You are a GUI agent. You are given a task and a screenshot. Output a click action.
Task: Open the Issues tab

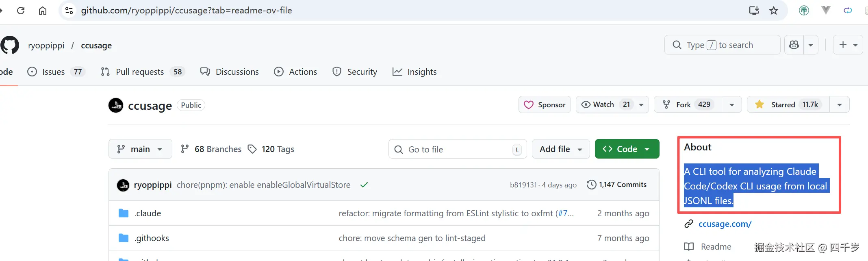pos(53,72)
